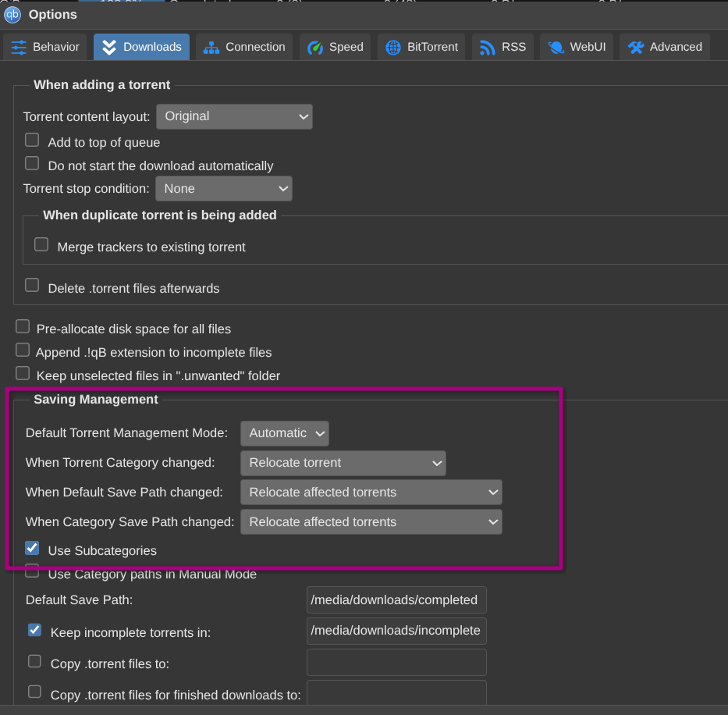Screen dimensions: 728x715
Task: Enable Merge trackers to existing torrent
Action: click(x=41, y=244)
